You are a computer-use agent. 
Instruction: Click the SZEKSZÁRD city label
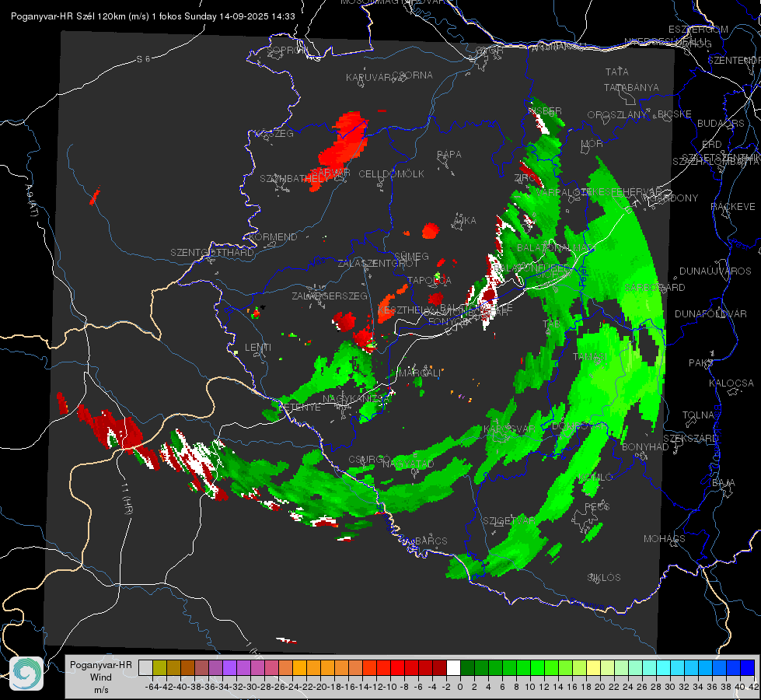(690, 439)
